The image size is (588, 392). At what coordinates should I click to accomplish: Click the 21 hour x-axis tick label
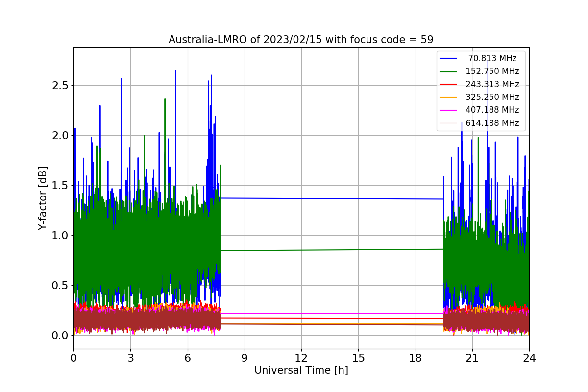(x=472, y=358)
